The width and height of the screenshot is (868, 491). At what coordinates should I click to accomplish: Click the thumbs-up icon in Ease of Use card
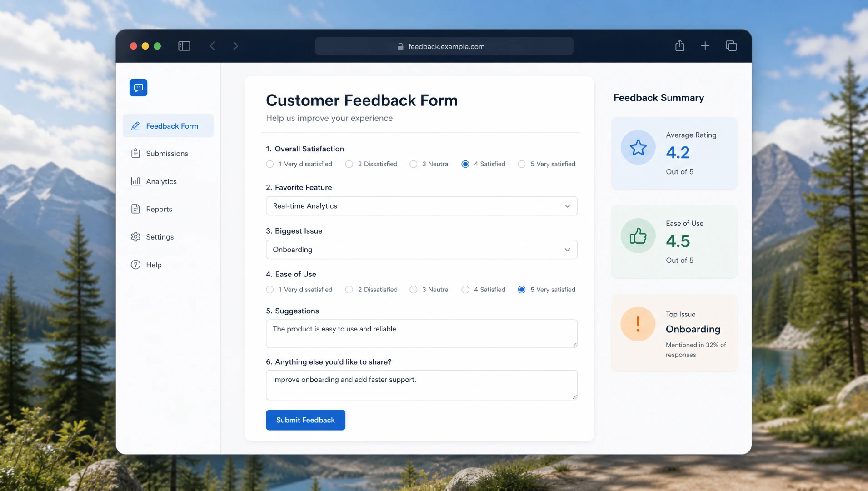(x=638, y=236)
